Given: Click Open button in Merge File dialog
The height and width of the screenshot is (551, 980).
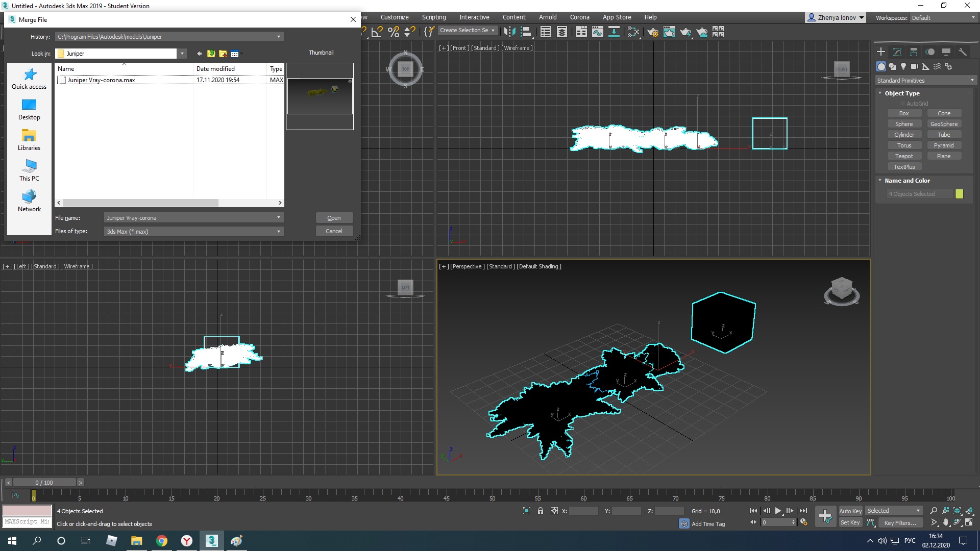Looking at the screenshot, I should pyautogui.click(x=334, y=217).
